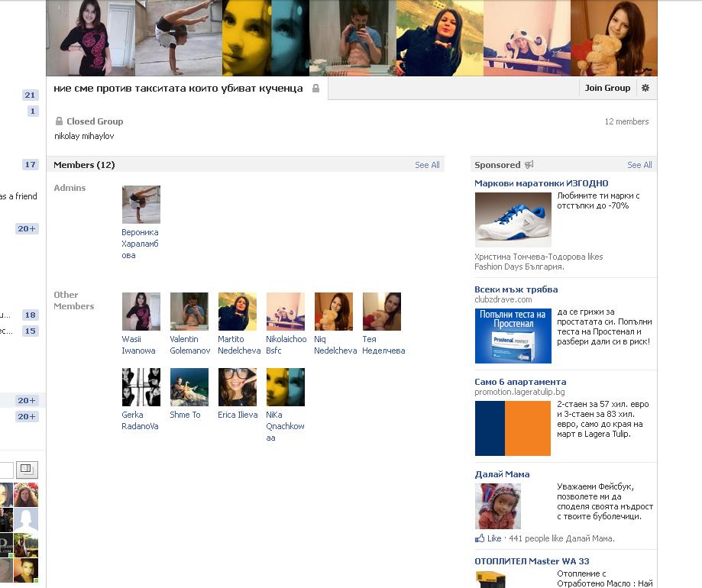This screenshot has height=588, width=702.
Task: Click See All in Sponsored section
Action: point(639,165)
